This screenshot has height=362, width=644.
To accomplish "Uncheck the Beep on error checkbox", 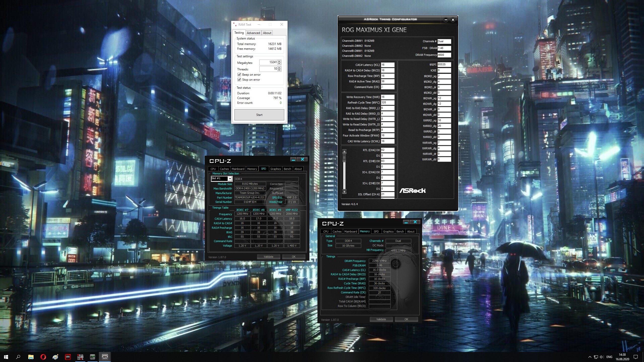I will tap(239, 75).
